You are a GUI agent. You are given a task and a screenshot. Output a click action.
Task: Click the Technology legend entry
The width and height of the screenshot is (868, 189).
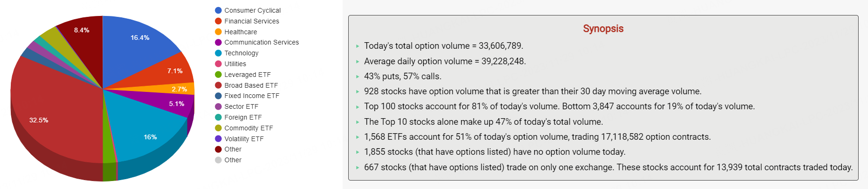pyautogui.click(x=241, y=53)
